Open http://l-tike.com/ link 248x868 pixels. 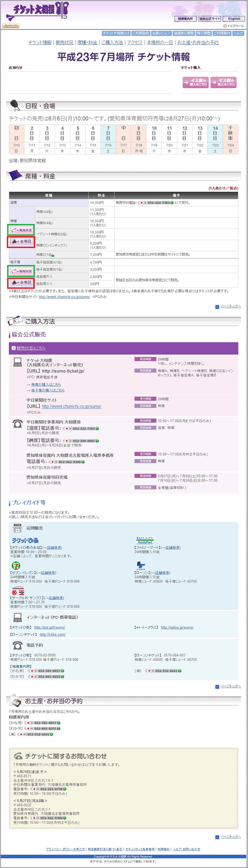tap(52, 634)
